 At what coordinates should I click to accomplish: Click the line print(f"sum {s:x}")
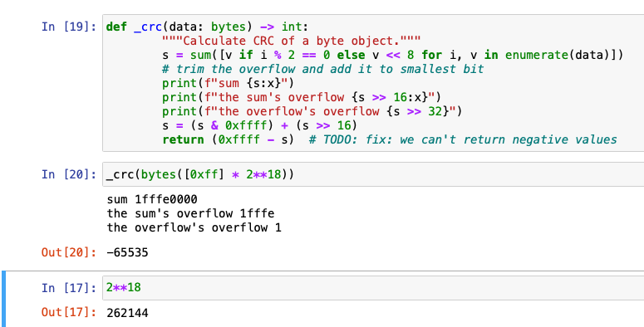228,83
